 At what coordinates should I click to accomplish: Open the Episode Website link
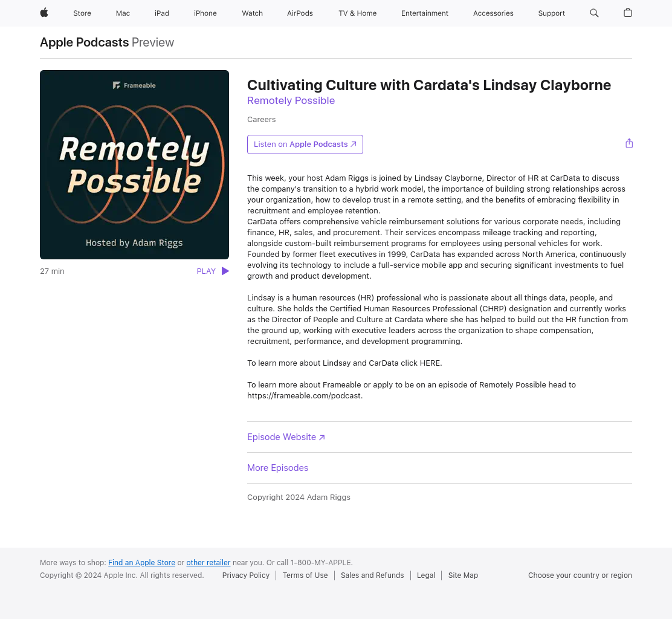click(286, 437)
